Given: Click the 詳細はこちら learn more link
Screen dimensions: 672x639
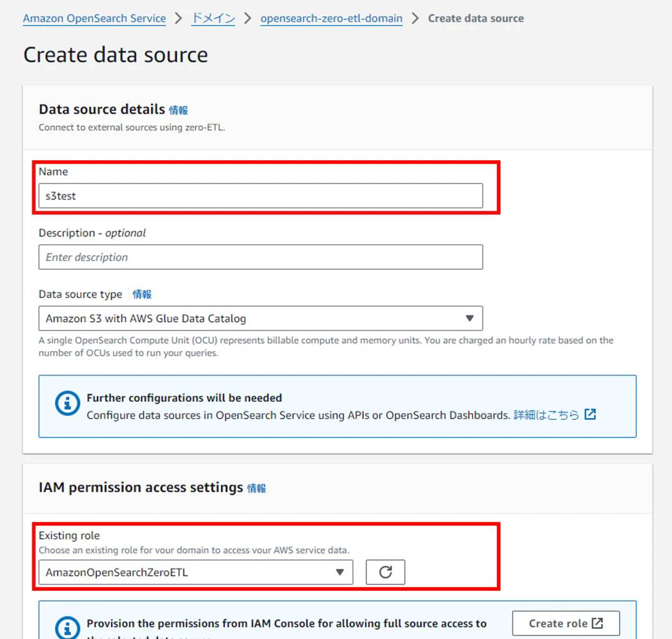Looking at the screenshot, I should [546, 415].
